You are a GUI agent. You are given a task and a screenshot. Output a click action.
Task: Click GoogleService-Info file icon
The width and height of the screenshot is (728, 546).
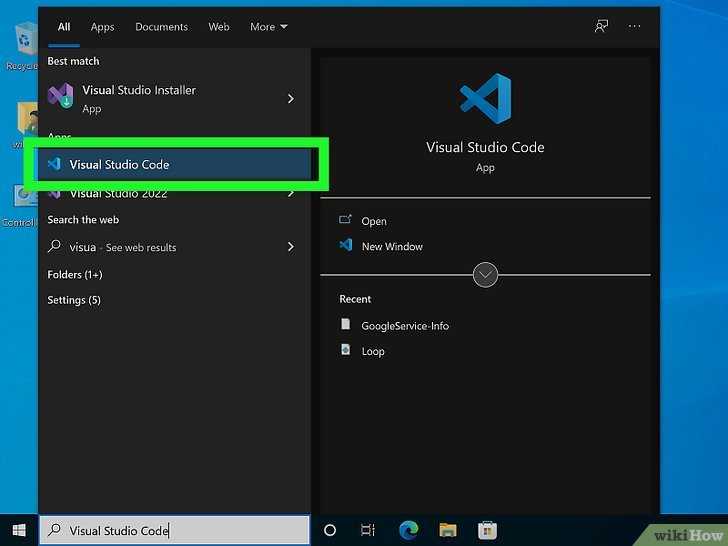coord(345,324)
